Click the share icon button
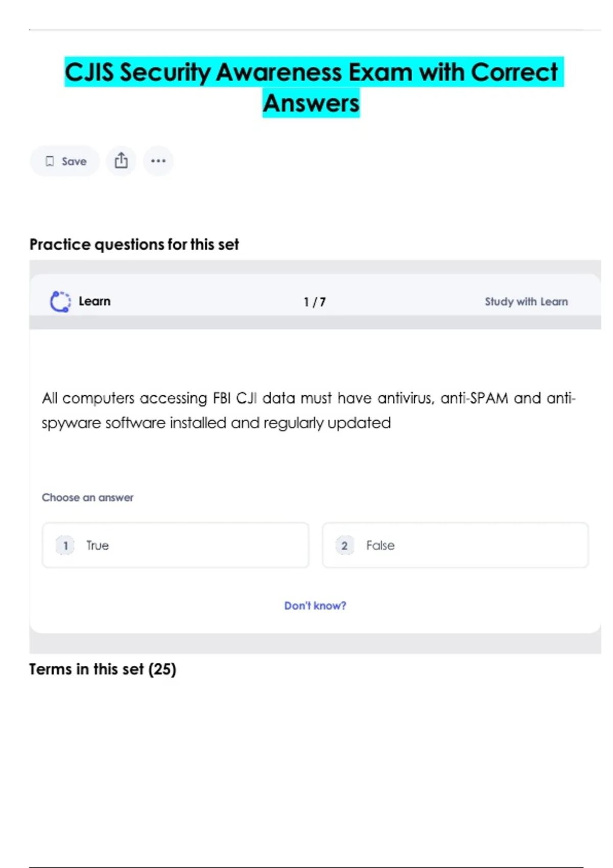The height and width of the screenshot is (868, 613). pos(121,161)
